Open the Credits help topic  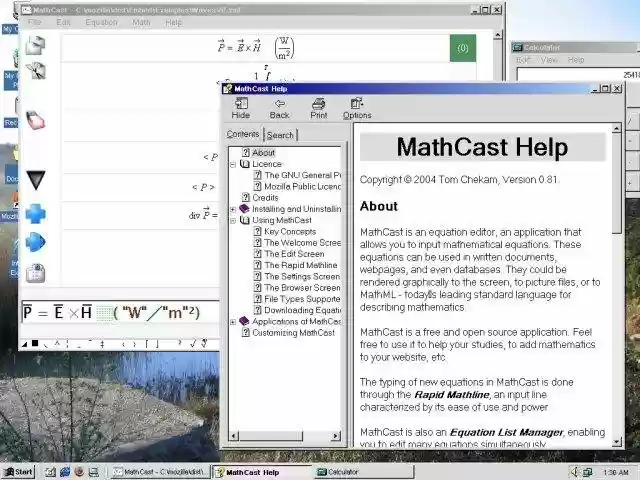point(265,198)
